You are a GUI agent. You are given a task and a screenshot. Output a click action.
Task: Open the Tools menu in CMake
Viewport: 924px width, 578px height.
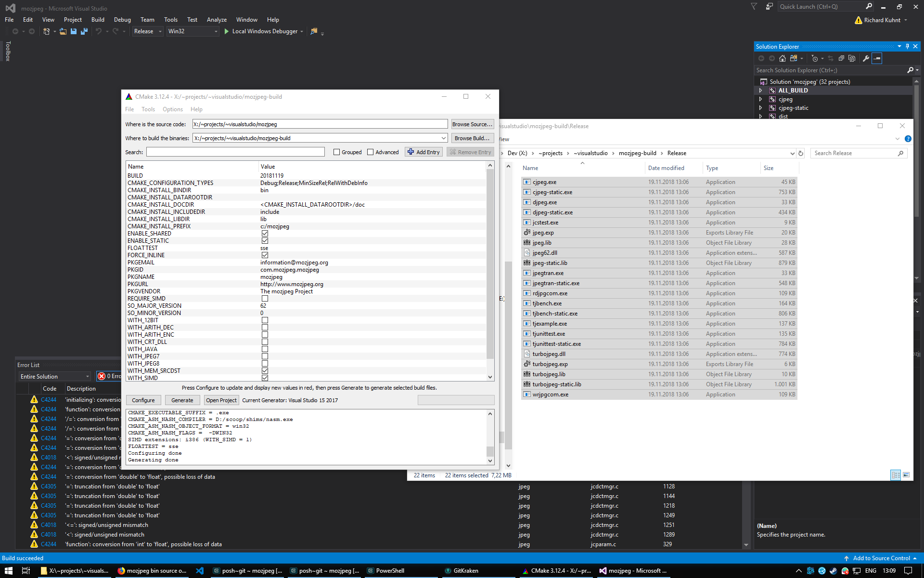pos(148,109)
